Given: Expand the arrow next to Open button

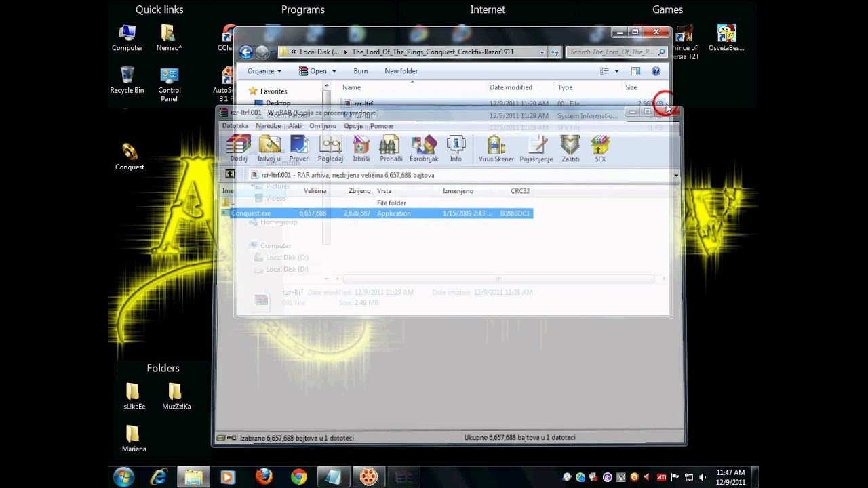Looking at the screenshot, I should pyautogui.click(x=334, y=71).
